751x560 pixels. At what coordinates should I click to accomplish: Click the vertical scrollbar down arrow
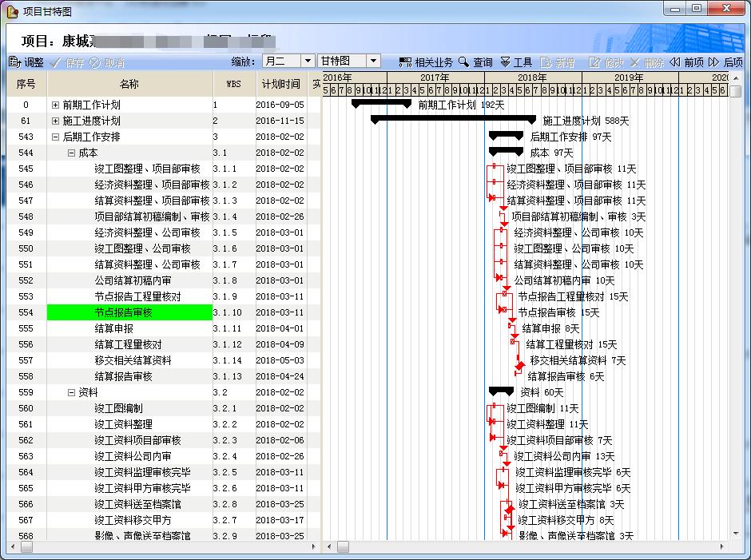pos(736,533)
